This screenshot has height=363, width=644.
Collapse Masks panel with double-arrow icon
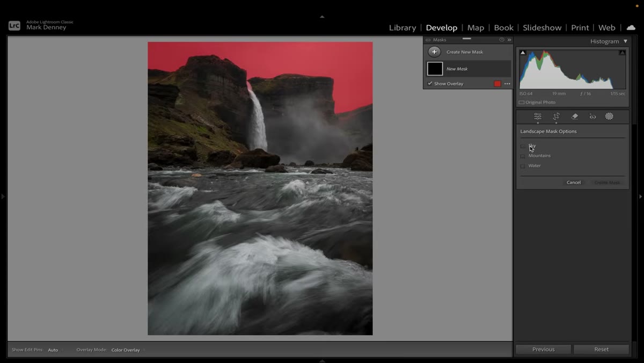tap(509, 40)
